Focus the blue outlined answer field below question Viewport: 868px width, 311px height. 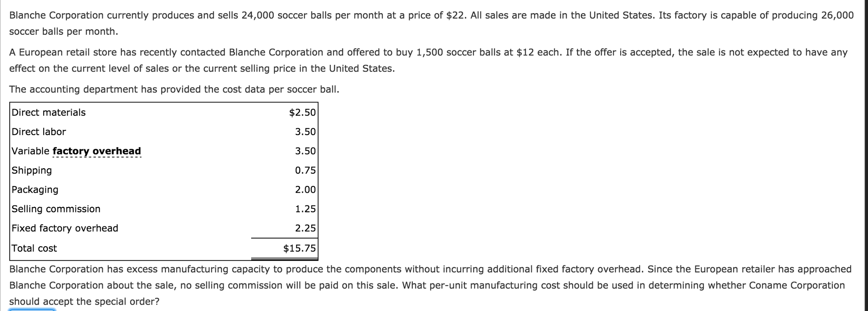point(32,310)
